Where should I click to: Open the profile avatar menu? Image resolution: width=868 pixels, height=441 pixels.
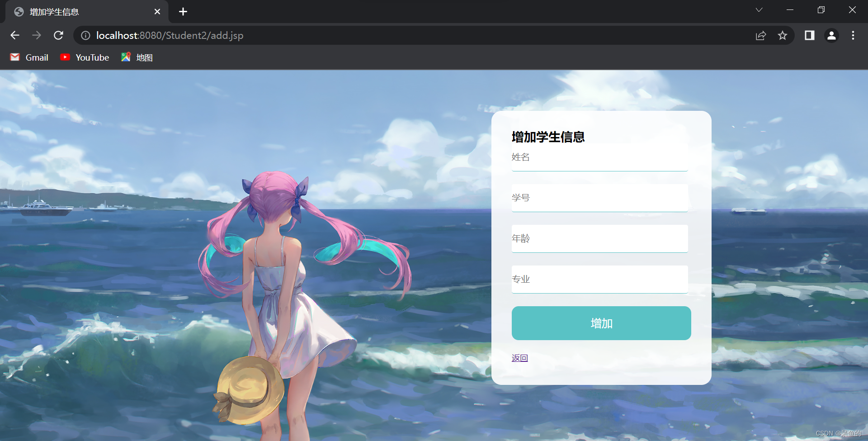point(831,35)
